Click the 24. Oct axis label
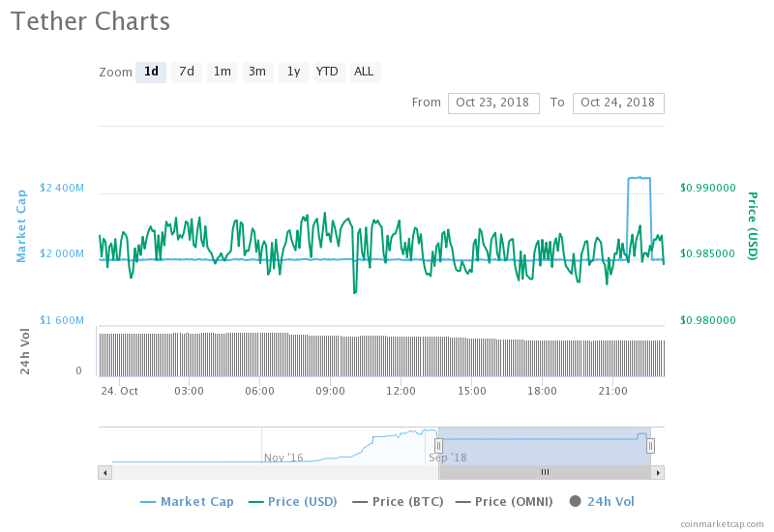774x532 pixels. tap(119, 391)
